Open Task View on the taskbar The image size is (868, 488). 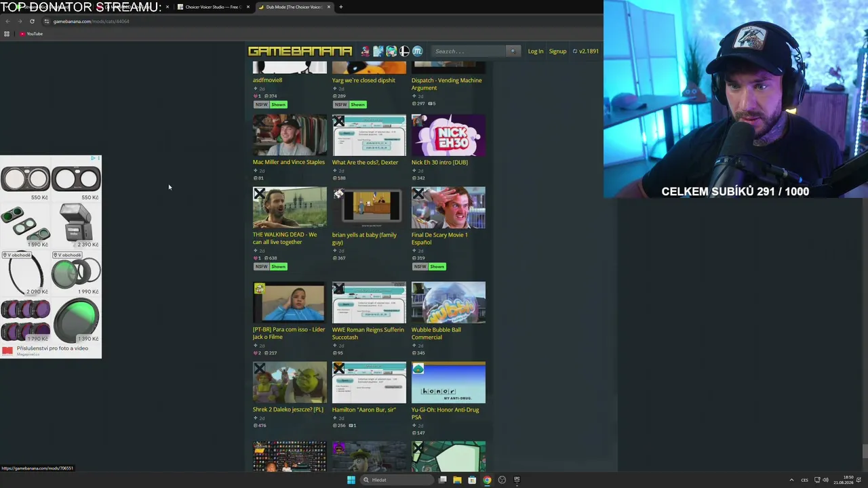(442, 480)
